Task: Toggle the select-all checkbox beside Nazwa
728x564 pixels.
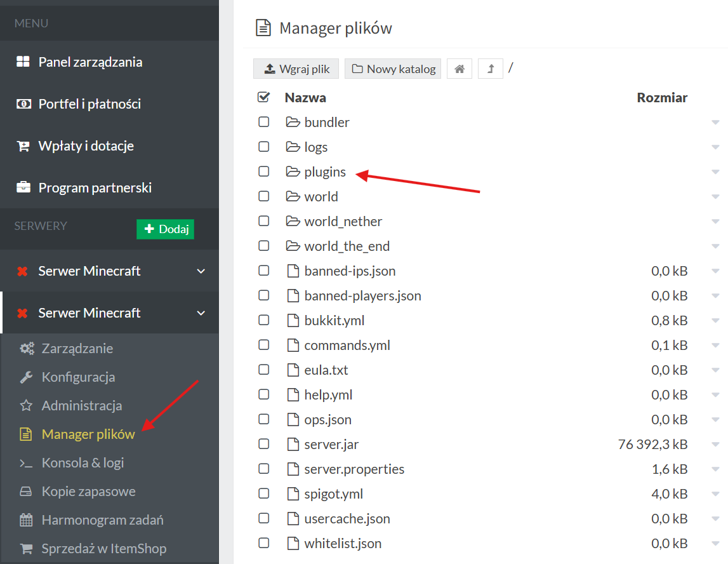Action: (264, 97)
